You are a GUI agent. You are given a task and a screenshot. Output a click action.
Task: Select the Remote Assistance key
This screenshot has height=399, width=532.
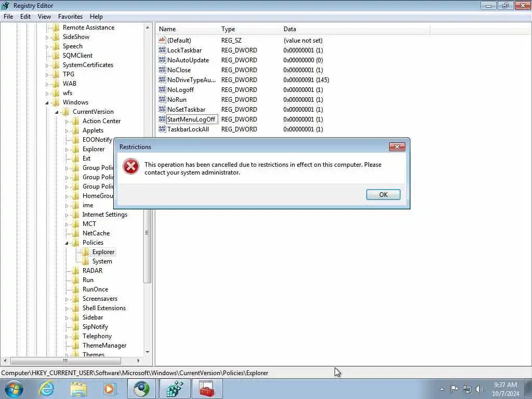[88, 28]
